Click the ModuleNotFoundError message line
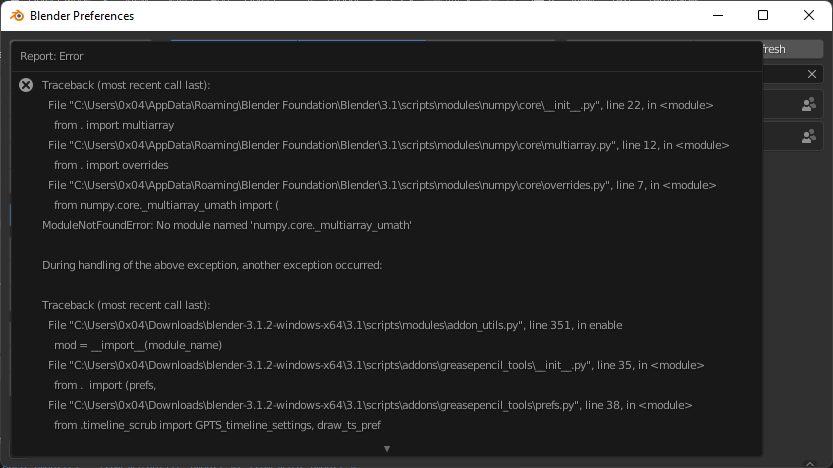 pos(226,225)
